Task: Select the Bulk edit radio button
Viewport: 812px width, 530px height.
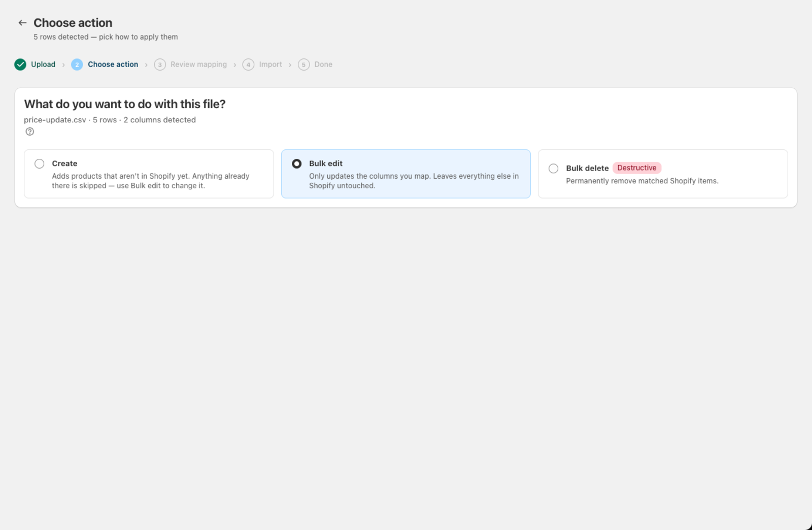Action: click(x=296, y=163)
